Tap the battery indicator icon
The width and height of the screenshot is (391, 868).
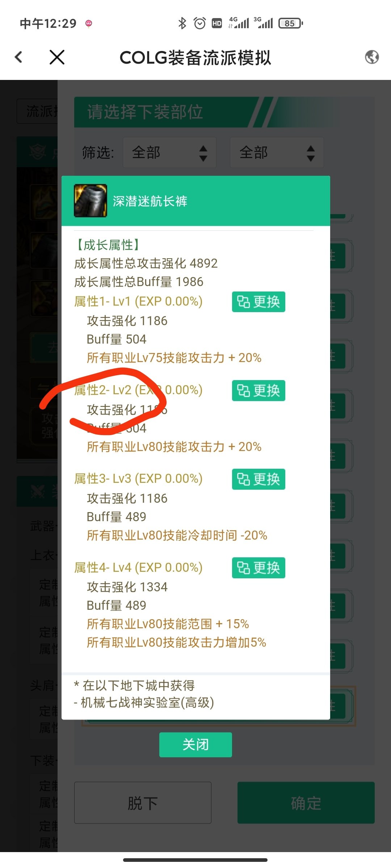pyautogui.click(x=290, y=24)
